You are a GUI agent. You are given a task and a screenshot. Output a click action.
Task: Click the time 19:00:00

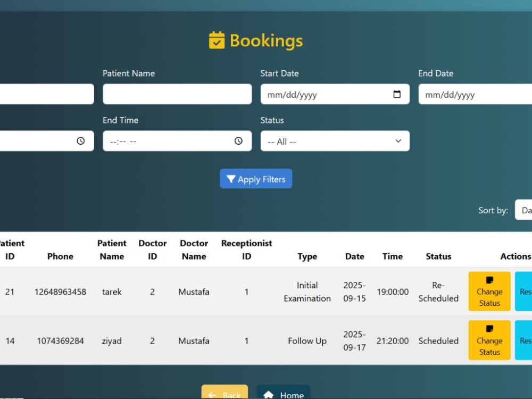pos(393,292)
